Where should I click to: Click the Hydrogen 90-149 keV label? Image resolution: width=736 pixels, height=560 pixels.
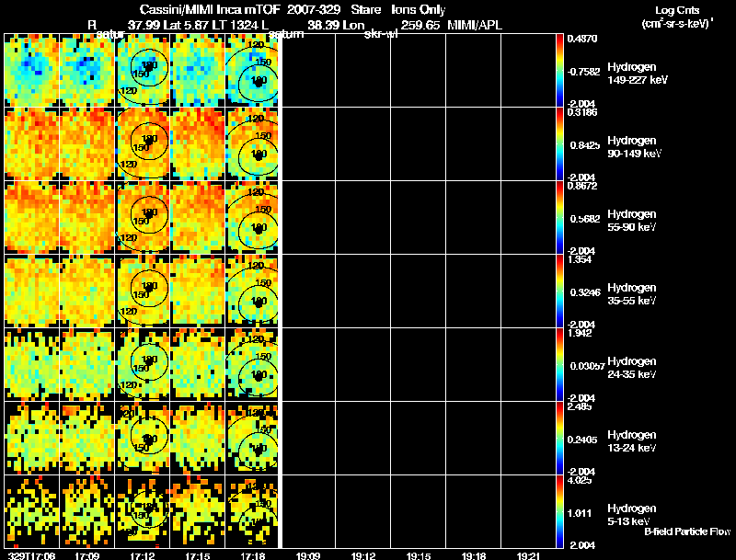632,146
